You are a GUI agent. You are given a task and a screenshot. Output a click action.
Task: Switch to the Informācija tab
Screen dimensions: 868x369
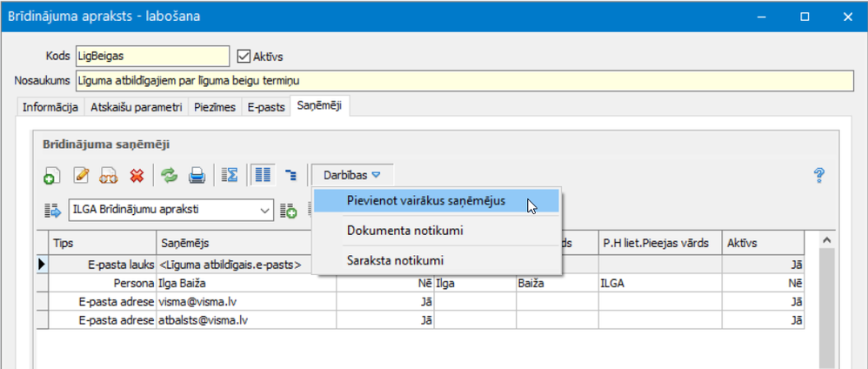[x=50, y=107]
